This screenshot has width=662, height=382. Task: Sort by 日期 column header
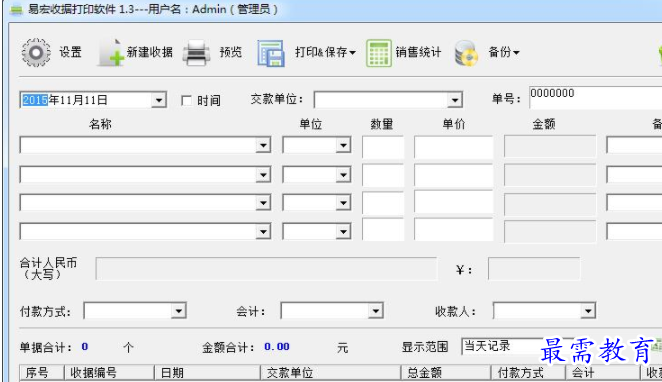(x=207, y=373)
